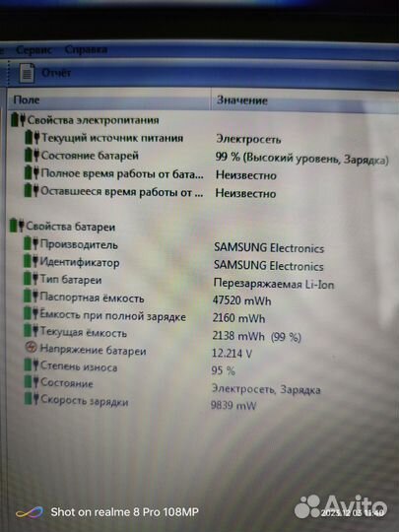Screen dimensions: 399x532
Task: Click the value 2160 mWh
Action: tap(238, 318)
